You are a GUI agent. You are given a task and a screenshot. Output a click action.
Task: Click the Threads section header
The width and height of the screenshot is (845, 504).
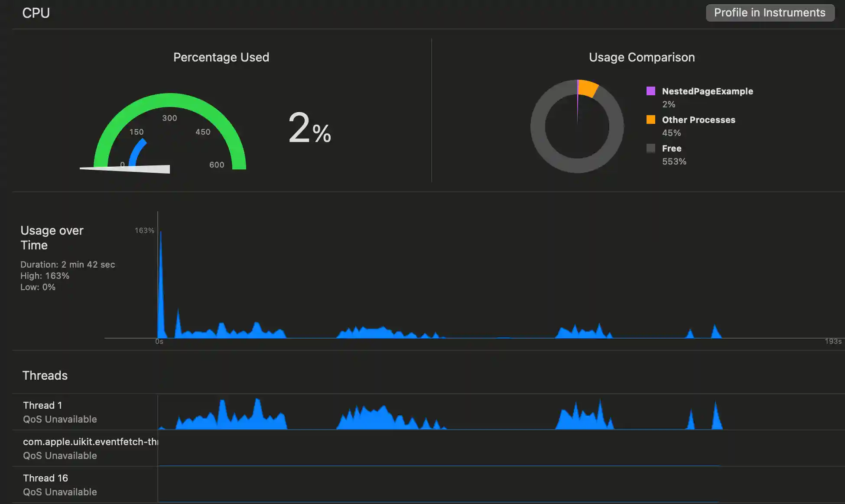pyautogui.click(x=45, y=375)
